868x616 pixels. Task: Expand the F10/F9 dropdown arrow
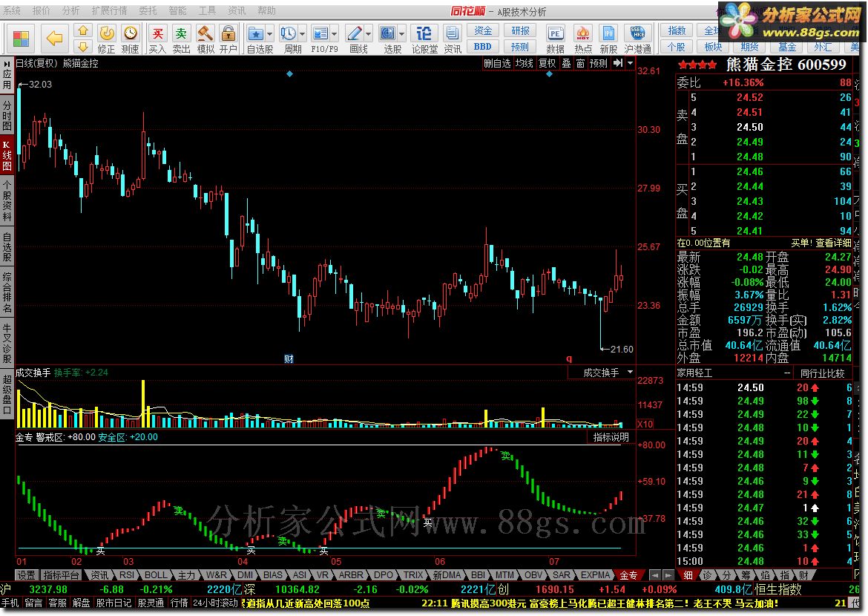point(335,34)
